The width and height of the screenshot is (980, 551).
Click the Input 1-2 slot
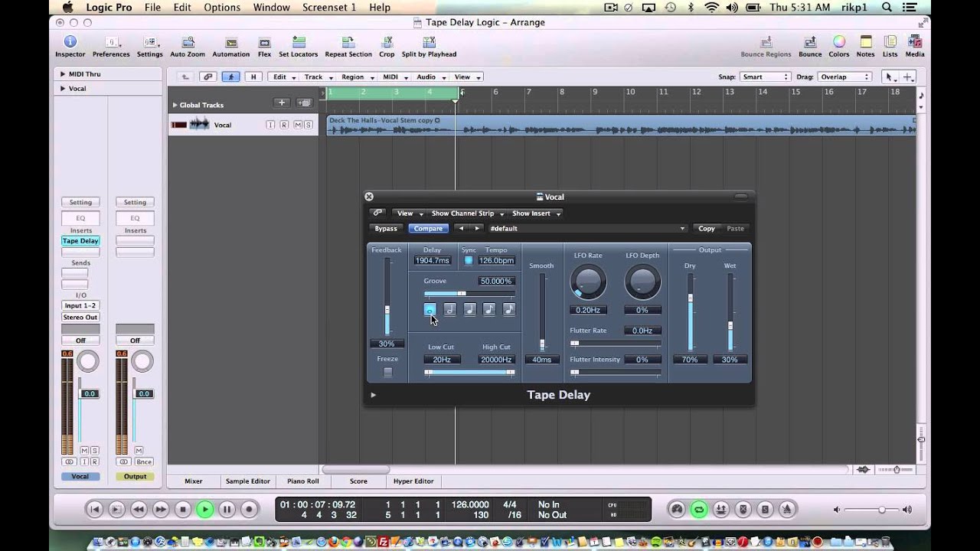pos(80,305)
